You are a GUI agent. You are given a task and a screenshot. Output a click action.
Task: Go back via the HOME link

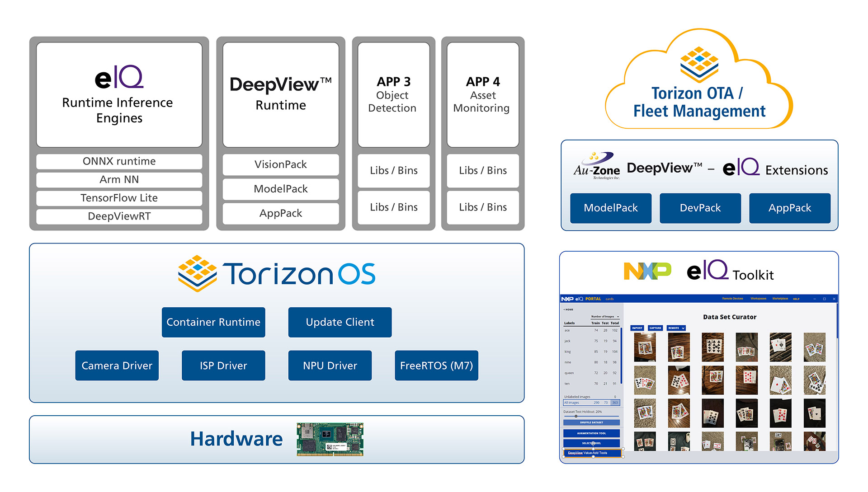[568, 309]
